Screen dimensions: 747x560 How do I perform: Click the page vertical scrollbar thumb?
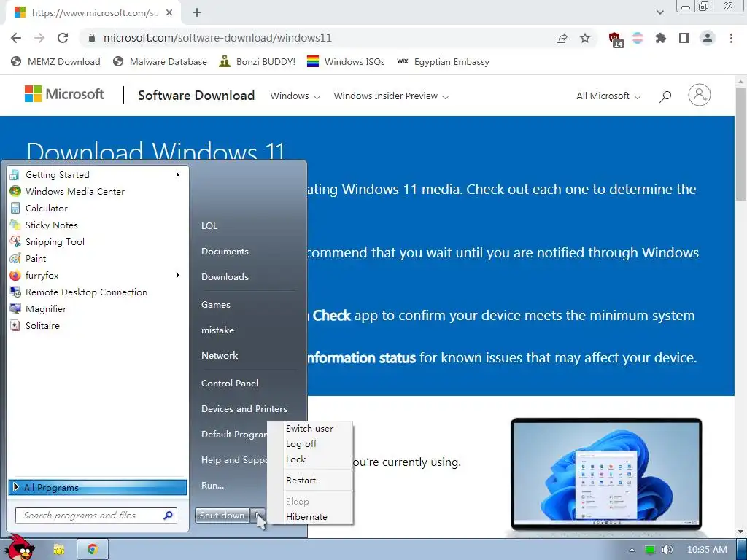coord(740,143)
